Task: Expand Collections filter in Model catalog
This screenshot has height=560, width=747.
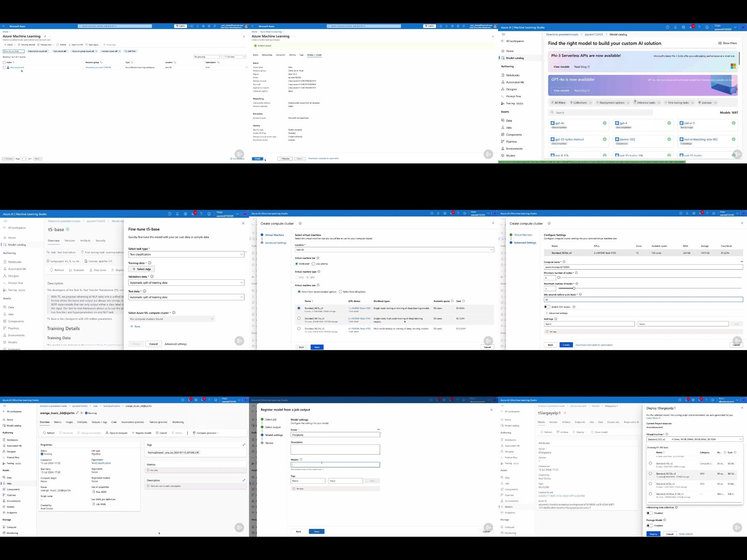Action: [581, 102]
